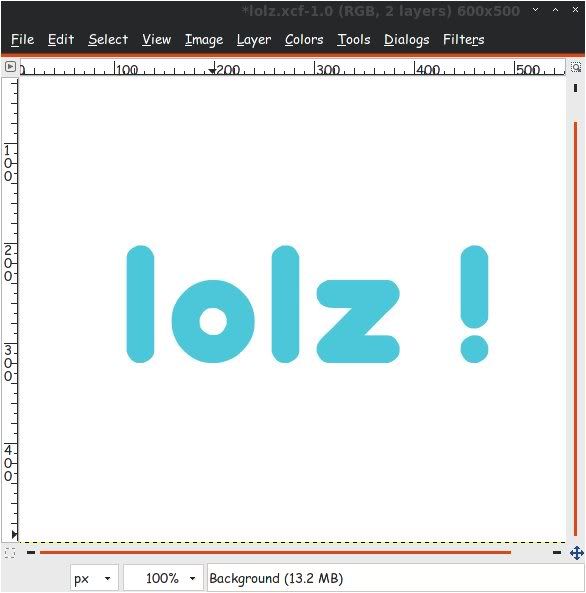Open the Tools menu
The width and height of the screenshot is (586, 593).
click(x=354, y=39)
